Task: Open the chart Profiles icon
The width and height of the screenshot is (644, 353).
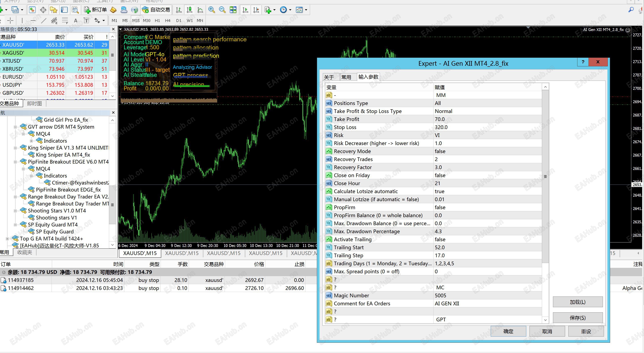Action: click(15, 10)
